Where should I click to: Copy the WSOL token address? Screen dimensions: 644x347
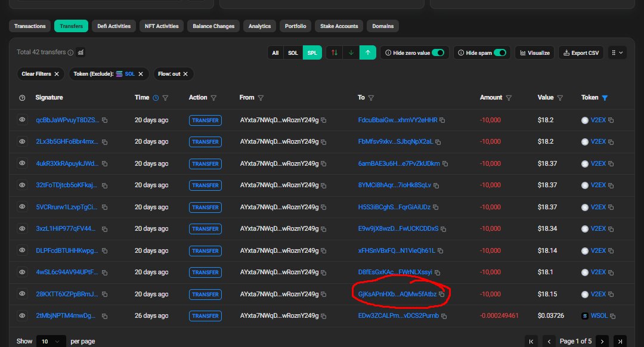[x=613, y=316]
